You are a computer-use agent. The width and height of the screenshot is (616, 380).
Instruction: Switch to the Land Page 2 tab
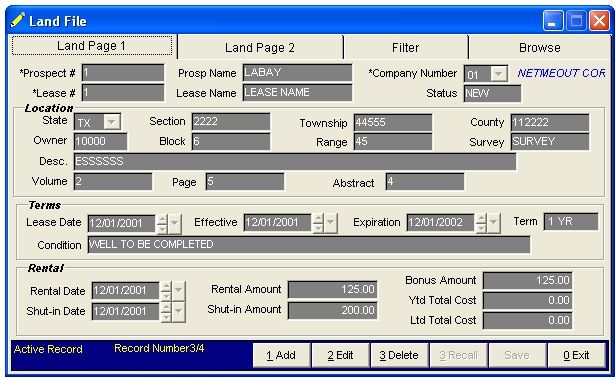click(260, 48)
